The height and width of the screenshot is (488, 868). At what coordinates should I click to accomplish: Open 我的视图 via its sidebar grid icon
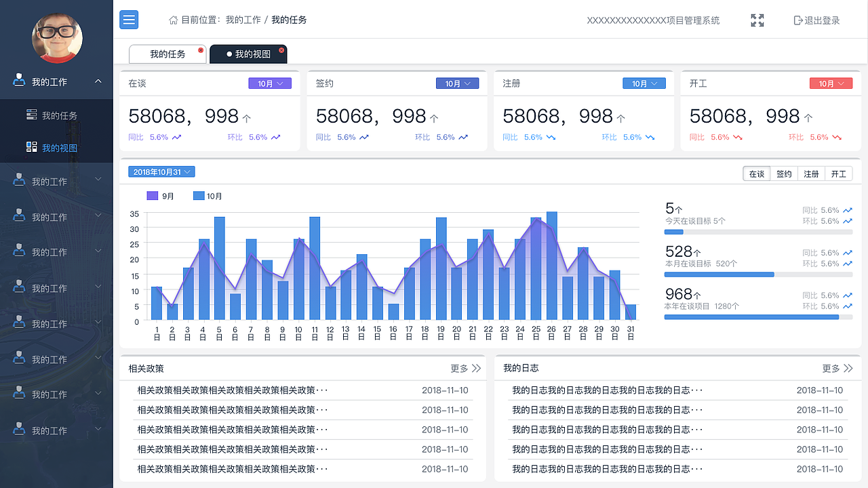click(x=32, y=147)
